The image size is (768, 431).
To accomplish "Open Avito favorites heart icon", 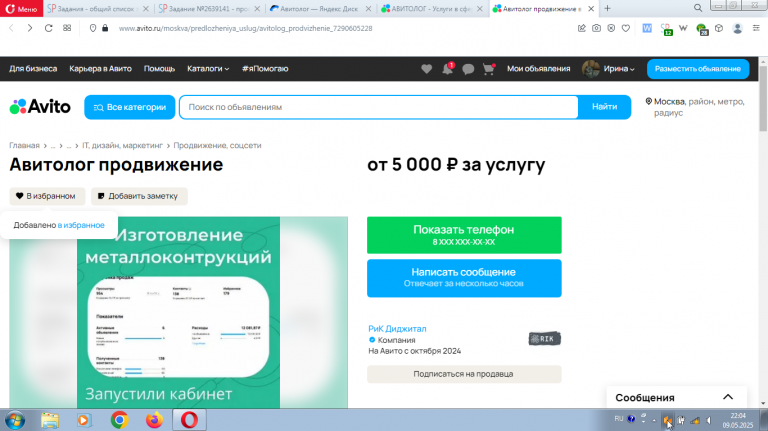I will [427, 69].
